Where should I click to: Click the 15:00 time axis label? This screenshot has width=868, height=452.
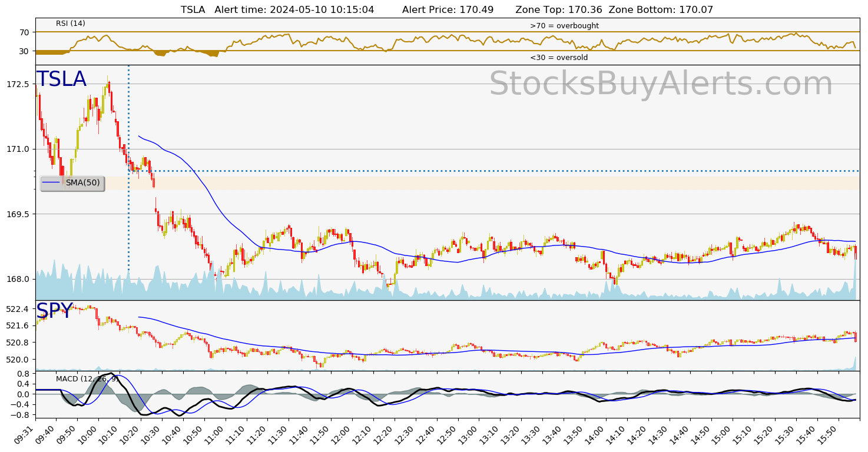723,434
